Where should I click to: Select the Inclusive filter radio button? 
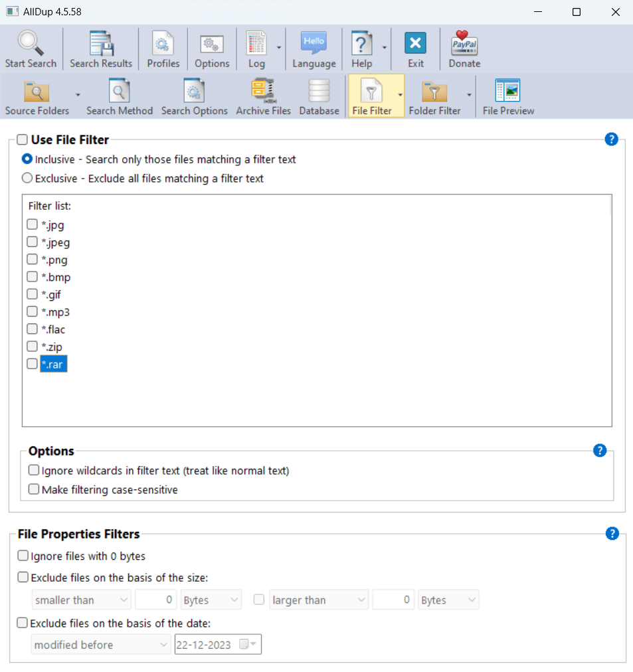click(27, 159)
